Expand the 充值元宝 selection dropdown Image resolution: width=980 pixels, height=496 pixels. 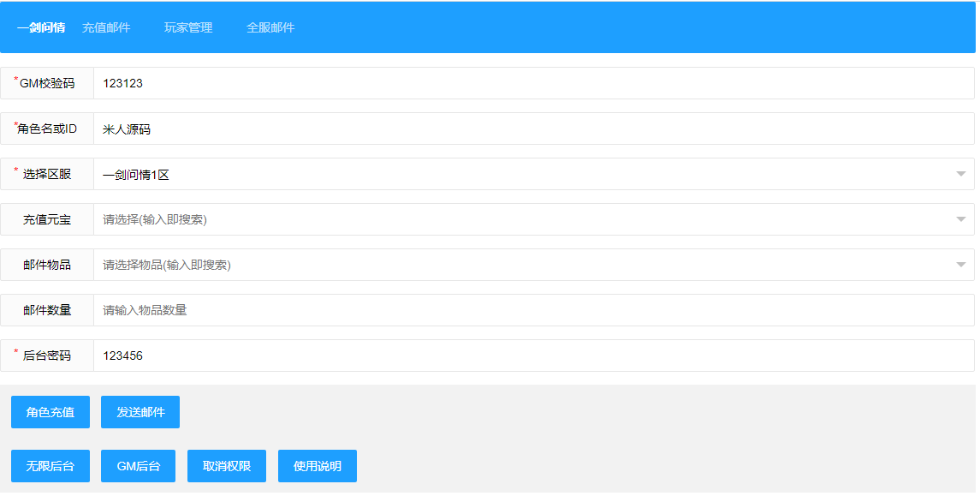point(522,219)
